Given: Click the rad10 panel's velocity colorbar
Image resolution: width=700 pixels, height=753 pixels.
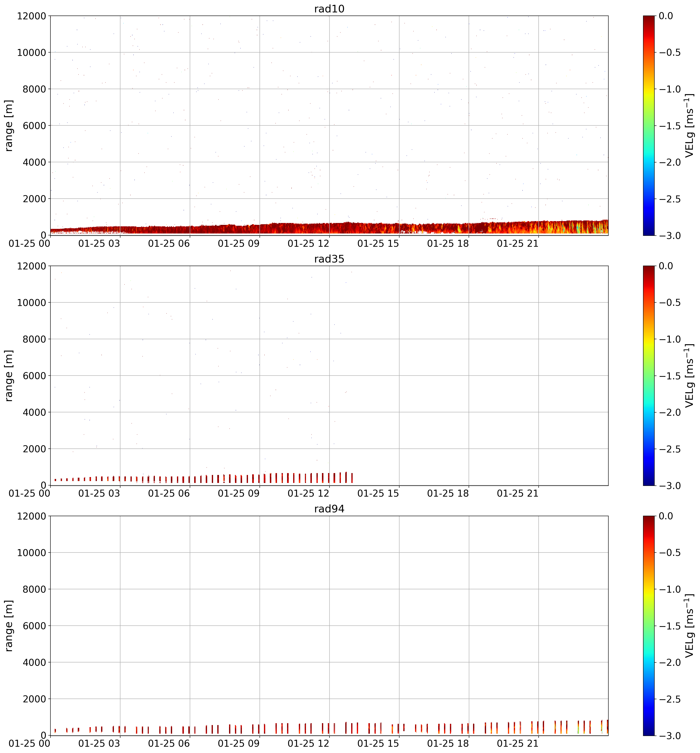Looking at the screenshot, I should pyautogui.click(x=649, y=125).
